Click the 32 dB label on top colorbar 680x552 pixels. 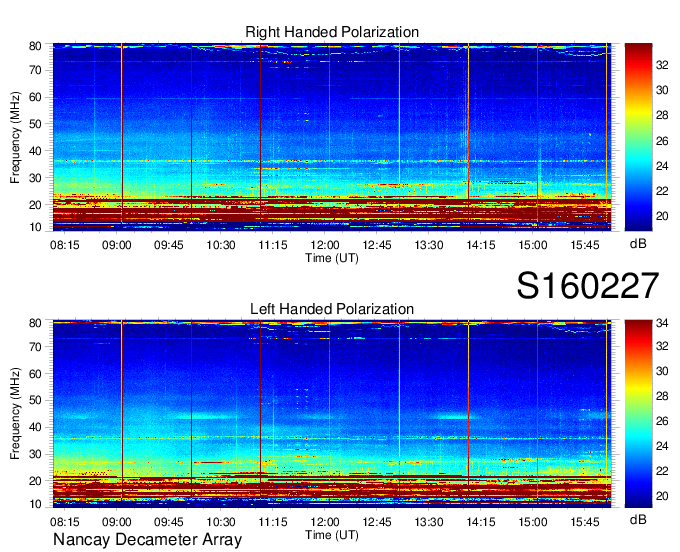tap(662, 65)
